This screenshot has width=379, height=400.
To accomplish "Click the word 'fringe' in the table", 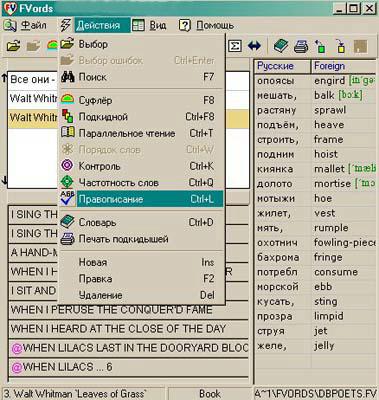I will [x=328, y=257].
